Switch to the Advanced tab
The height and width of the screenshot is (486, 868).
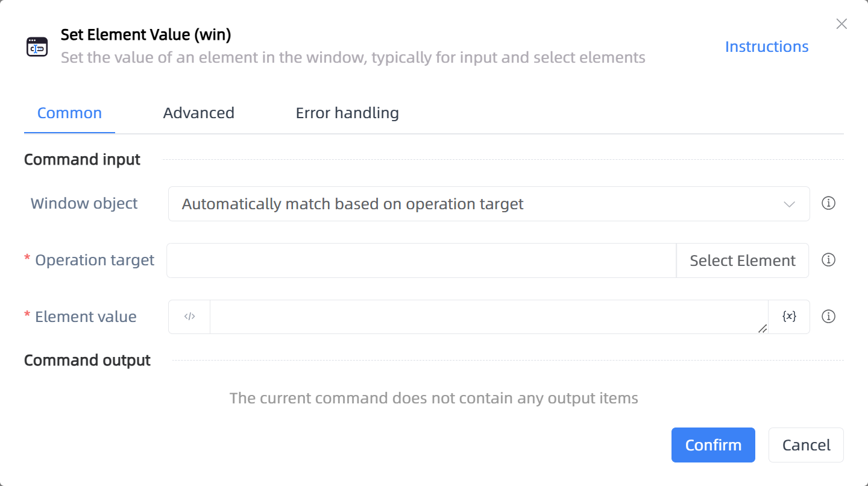point(199,113)
